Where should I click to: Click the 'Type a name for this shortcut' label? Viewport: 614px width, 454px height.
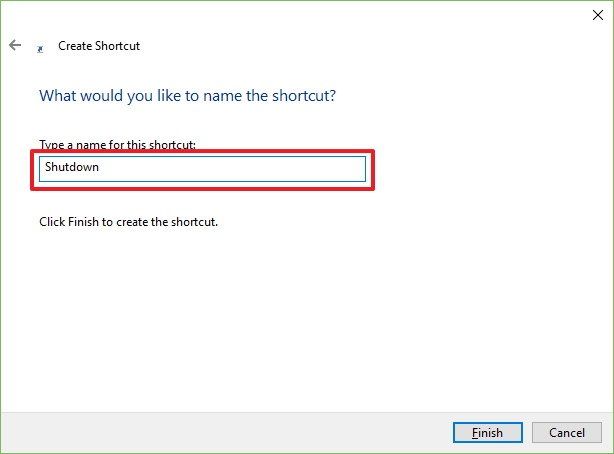coord(117,145)
